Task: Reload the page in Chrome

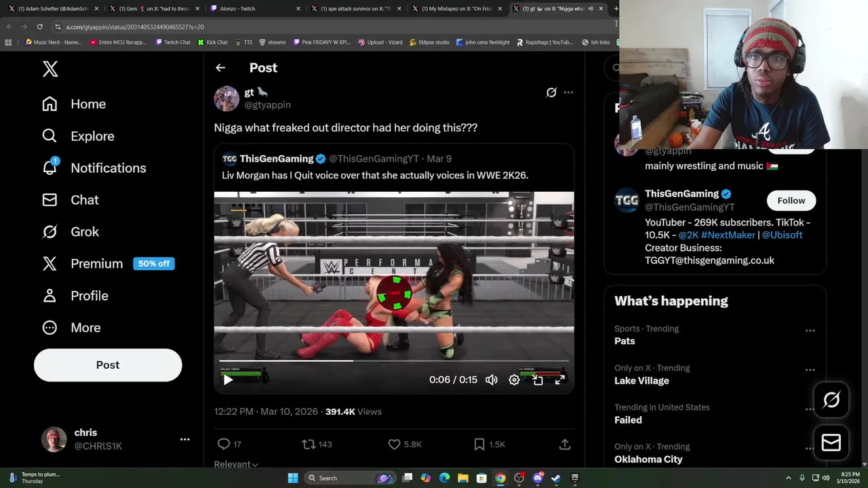Action: 39,26
